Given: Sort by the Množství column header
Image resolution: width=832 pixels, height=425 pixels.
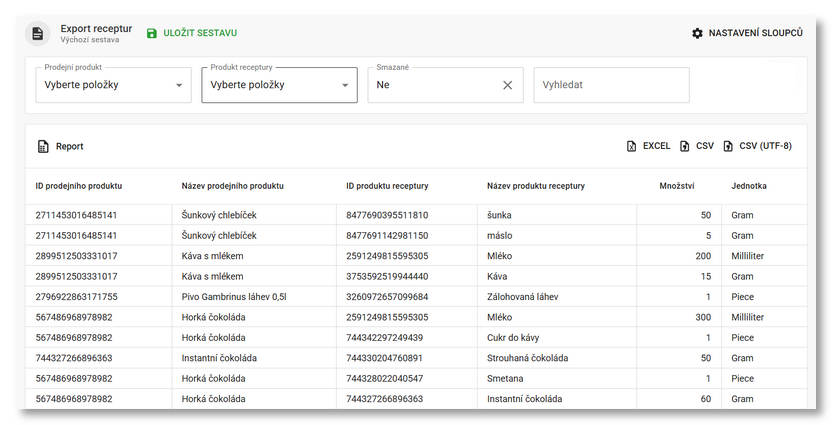Looking at the screenshot, I should coord(677,186).
